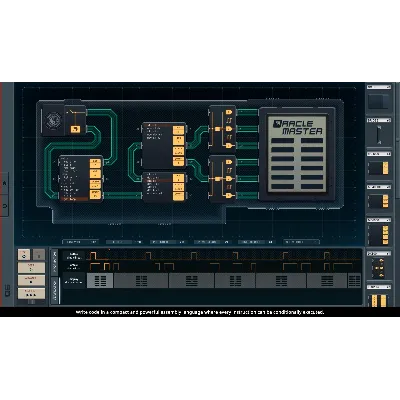This screenshot has width=400, height=400.
Task: Pick the wire bridge part thumbnail in palette
Action: coord(379,135)
